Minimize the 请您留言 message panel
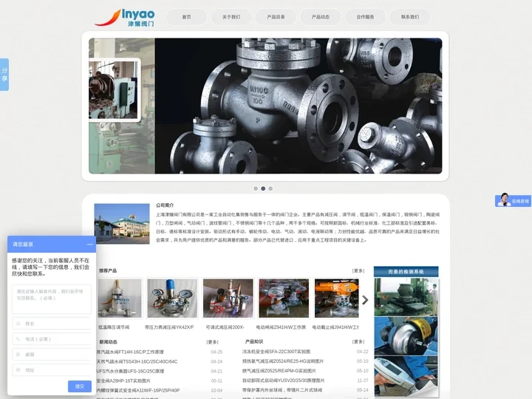Image resolution: width=532 pixels, height=399 pixels. point(89,245)
